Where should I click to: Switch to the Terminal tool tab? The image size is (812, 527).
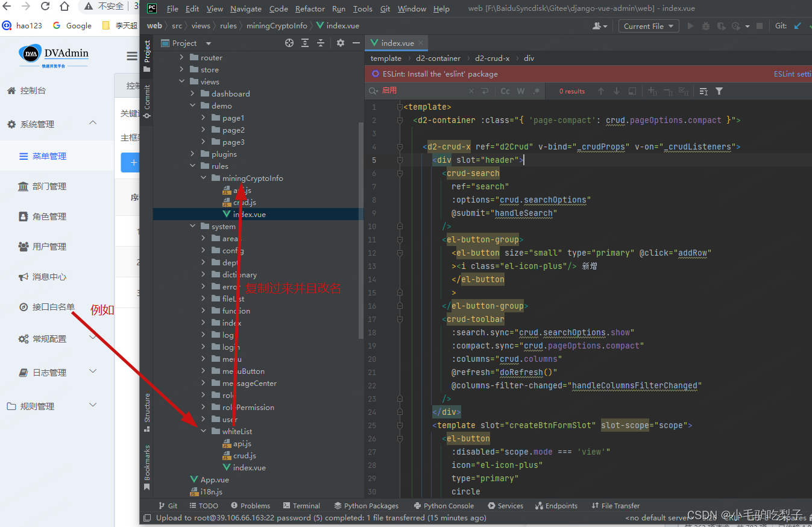click(300, 506)
